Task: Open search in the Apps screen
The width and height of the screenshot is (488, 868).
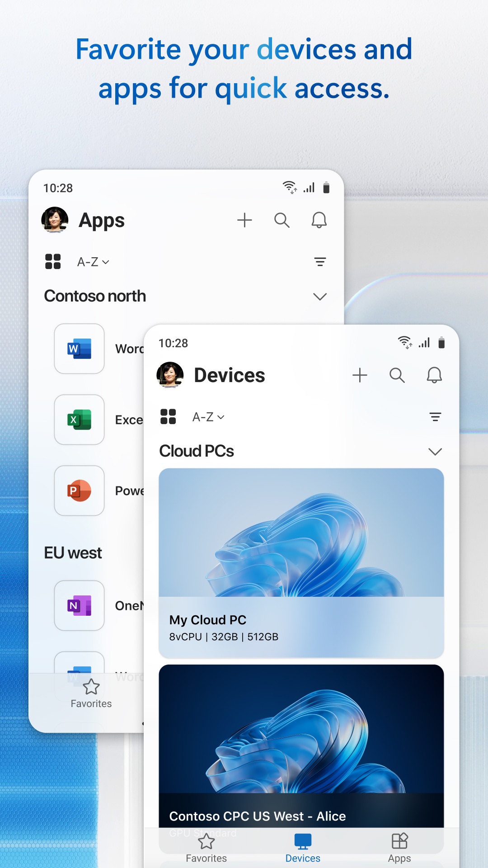Action: tap(282, 220)
